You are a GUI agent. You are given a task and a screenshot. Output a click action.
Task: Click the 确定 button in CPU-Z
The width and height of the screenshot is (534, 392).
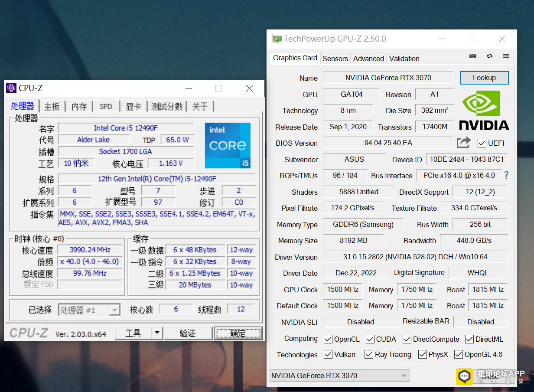238,333
